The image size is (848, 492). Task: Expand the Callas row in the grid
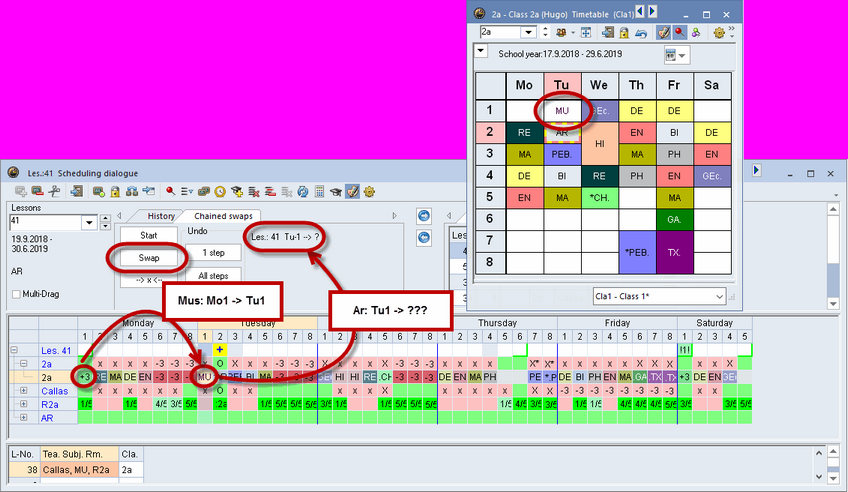coord(23,390)
